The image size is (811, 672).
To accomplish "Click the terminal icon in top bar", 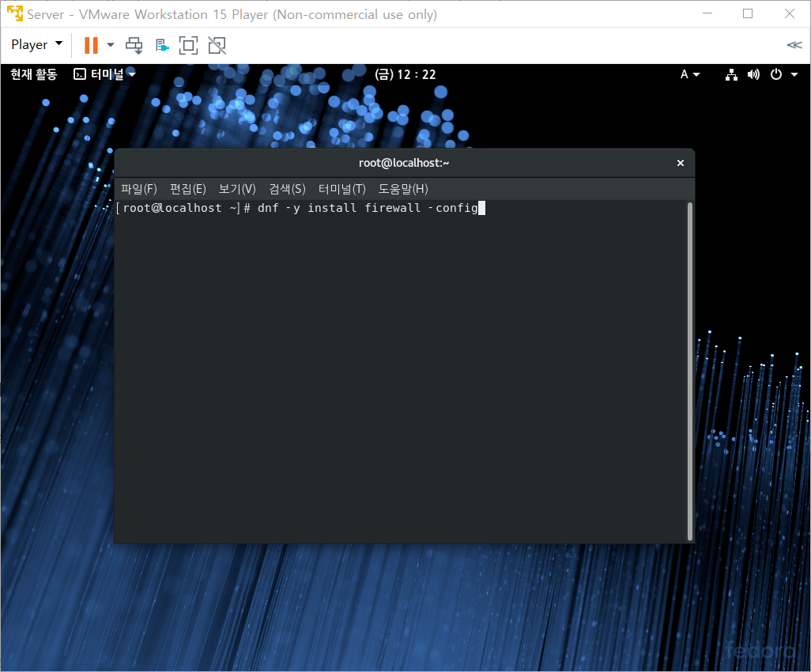I will point(80,74).
